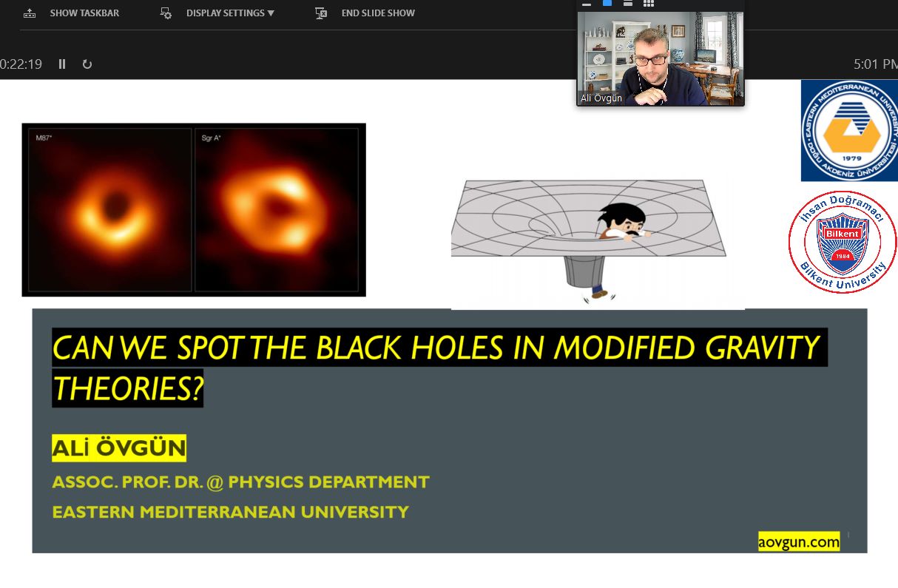
Task: Click End Slide Show text
Action: click(377, 13)
